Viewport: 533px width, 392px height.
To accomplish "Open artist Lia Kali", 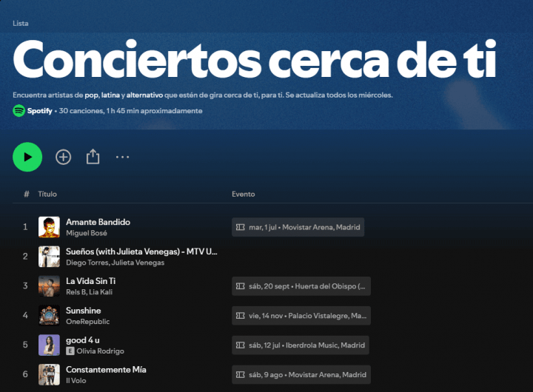I will pos(101,292).
